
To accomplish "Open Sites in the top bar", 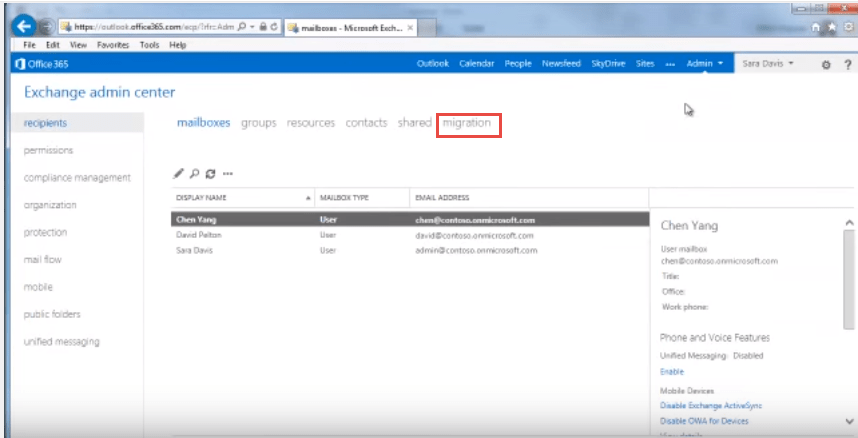I will click(x=645, y=64).
